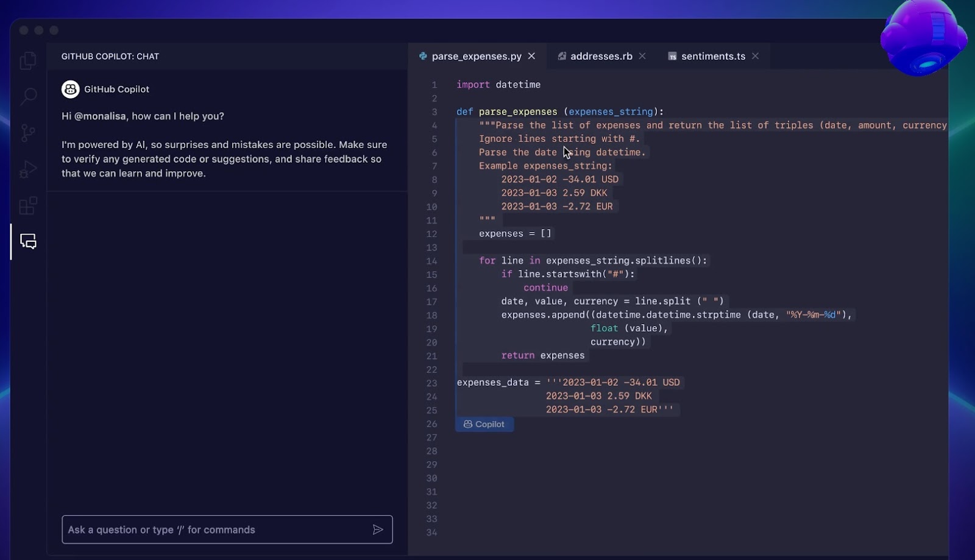
Task: Click the 'for line in expenses_string.splitlines():' line
Action: pyautogui.click(x=593, y=261)
